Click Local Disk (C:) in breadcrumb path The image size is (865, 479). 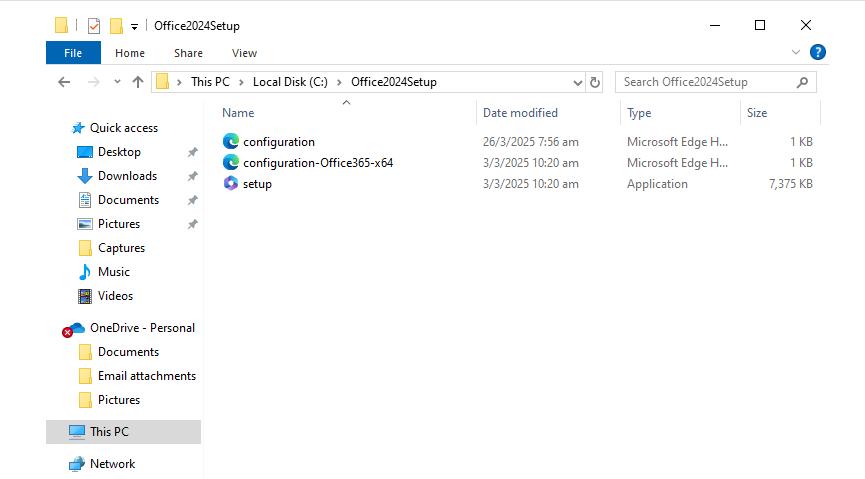(290, 82)
